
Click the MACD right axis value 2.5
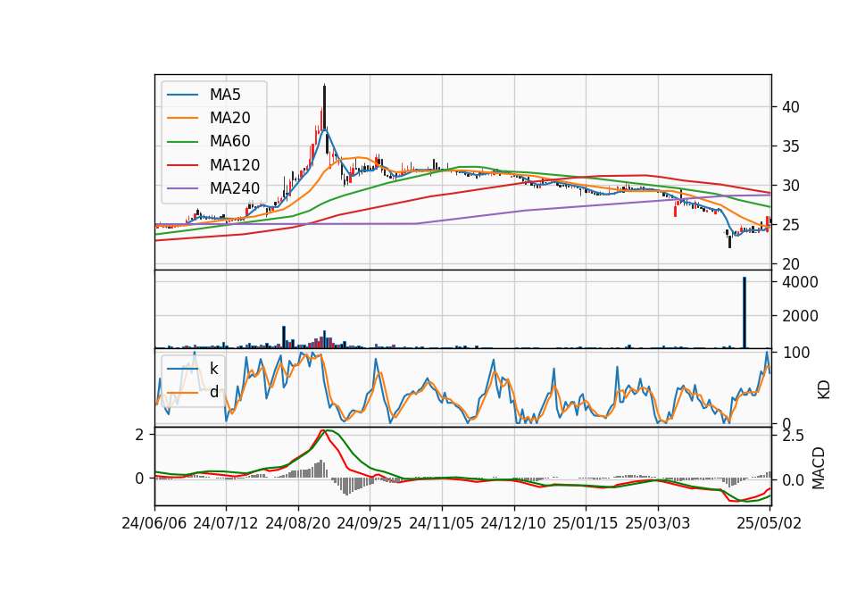coord(793,437)
